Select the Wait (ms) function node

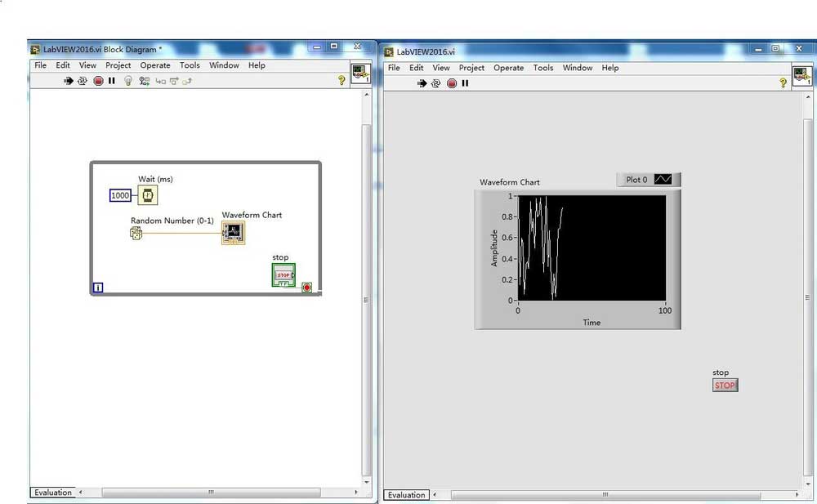click(147, 195)
